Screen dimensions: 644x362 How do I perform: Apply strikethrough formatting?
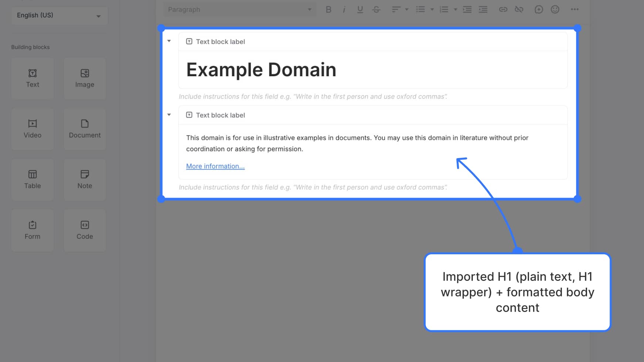click(376, 10)
